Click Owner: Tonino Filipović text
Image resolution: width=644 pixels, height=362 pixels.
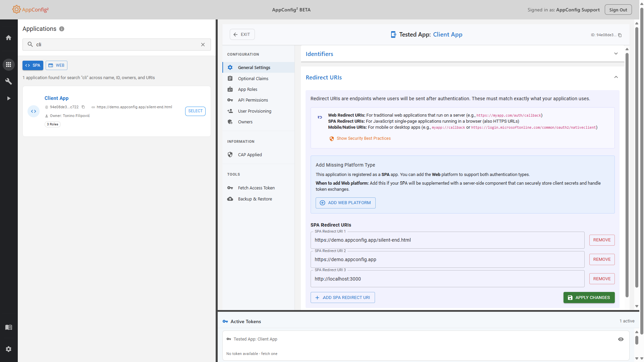click(70, 116)
